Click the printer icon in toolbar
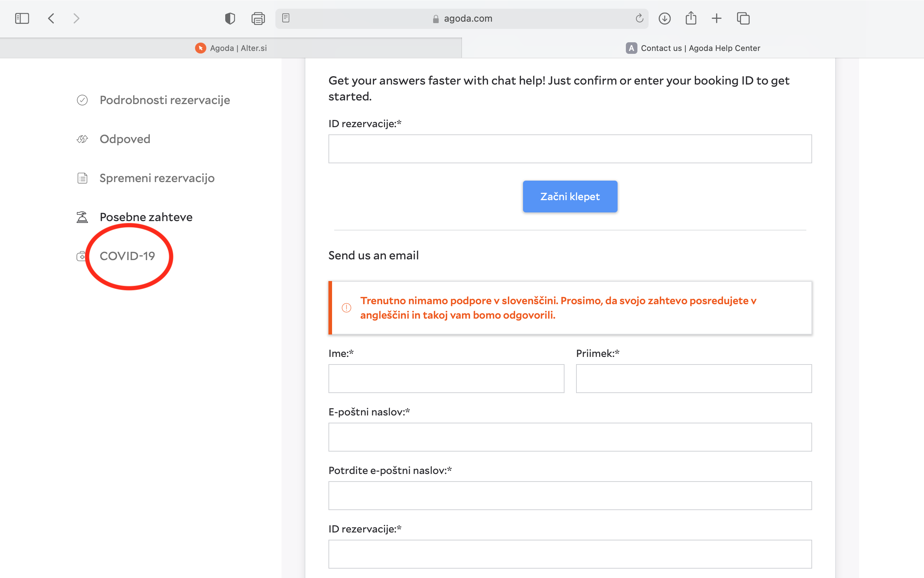Screen dimensions: 924x578 coord(258,18)
